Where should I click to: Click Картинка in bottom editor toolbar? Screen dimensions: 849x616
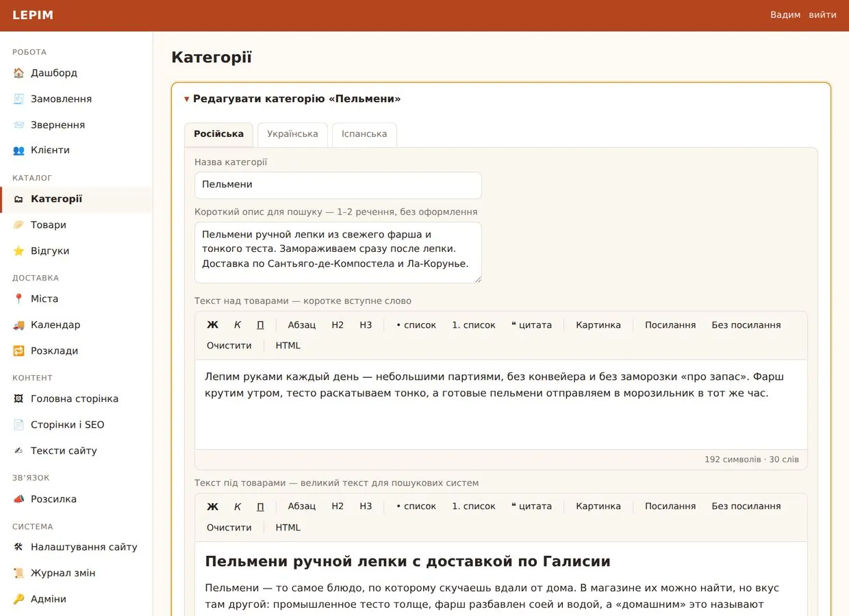coord(598,506)
